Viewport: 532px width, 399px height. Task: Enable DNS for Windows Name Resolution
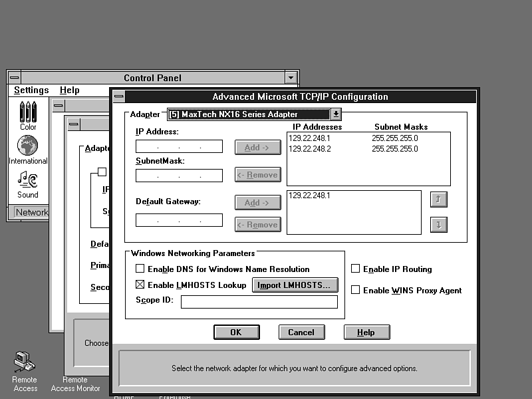click(x=140, y=269)
